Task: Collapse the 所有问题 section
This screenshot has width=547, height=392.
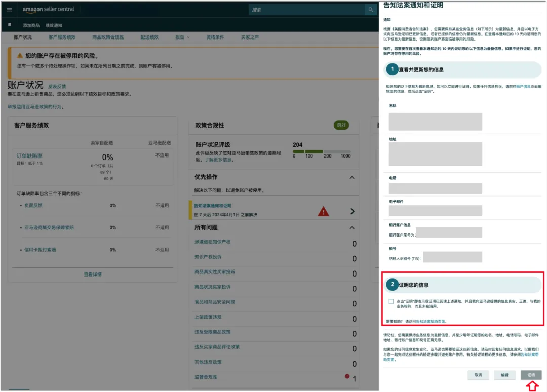Action: click(352, 228)
